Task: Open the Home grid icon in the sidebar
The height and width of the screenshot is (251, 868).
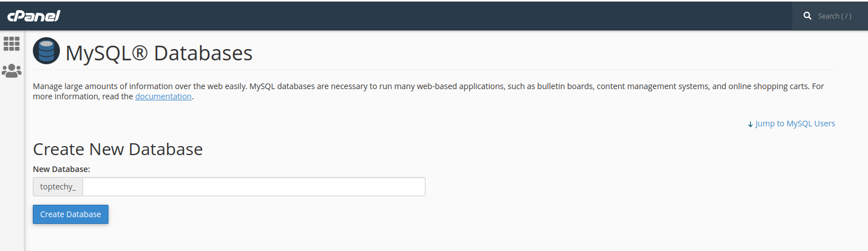Action: click(x=11, y=43)
